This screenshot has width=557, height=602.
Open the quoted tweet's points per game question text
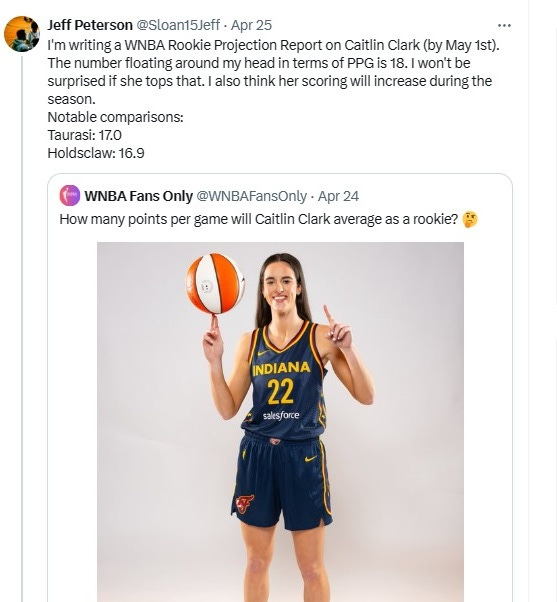[x=259, y=219]
